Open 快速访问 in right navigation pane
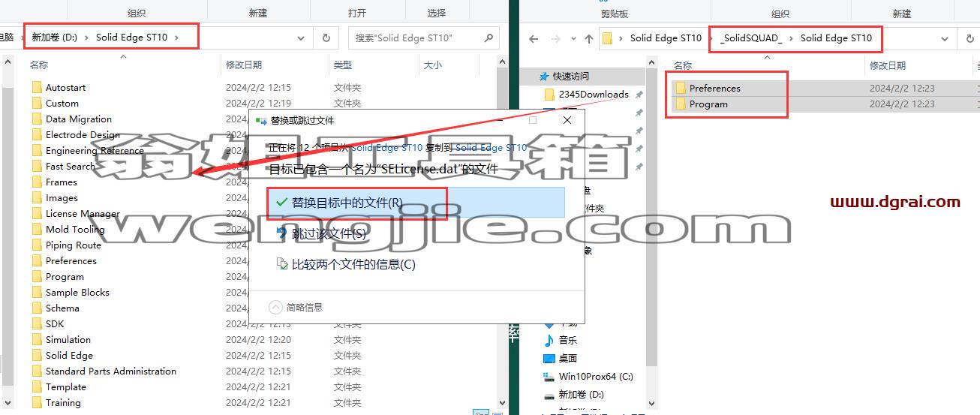 click(571, 77)
